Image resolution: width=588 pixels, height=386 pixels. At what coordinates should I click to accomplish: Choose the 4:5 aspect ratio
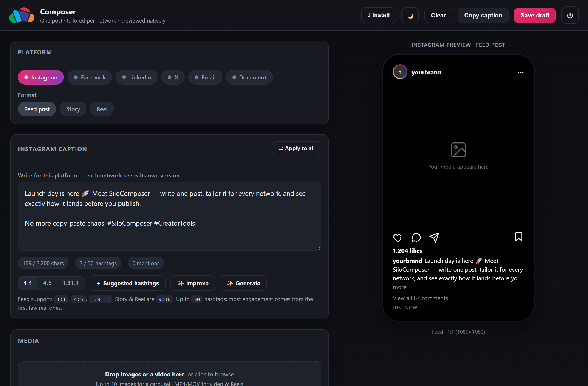[48, 283]
